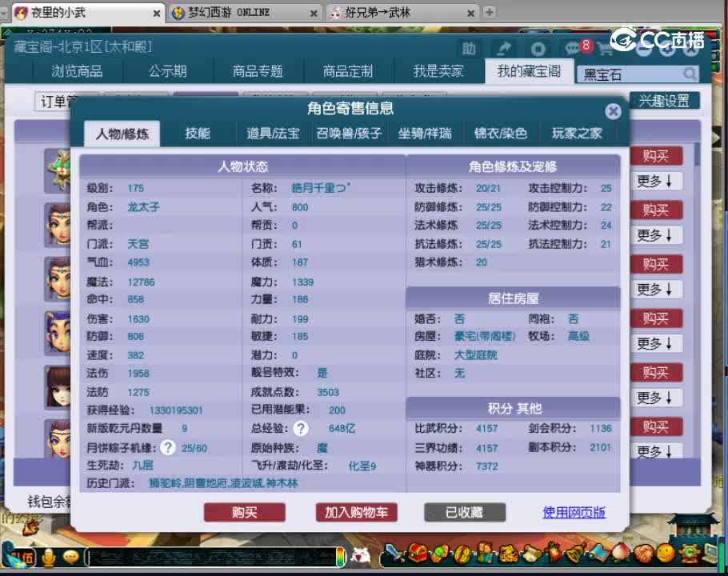Click the 豪宅(带阁楼) house value
This screenshot has height=576, width=728.
tap(485, 337)
